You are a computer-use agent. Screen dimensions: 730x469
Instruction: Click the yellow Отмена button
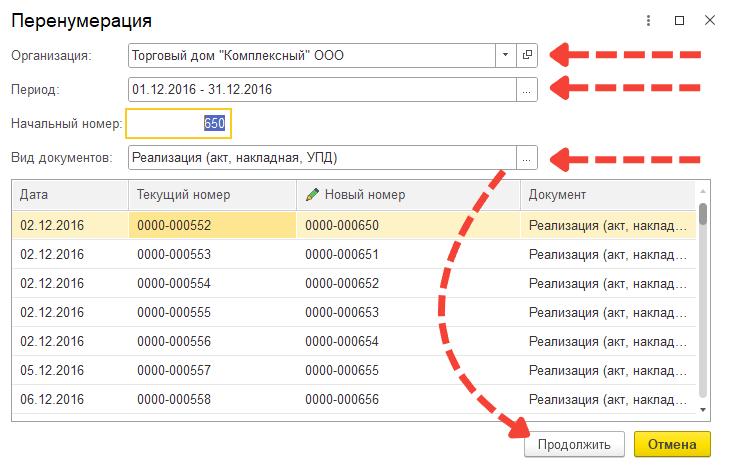672,444
